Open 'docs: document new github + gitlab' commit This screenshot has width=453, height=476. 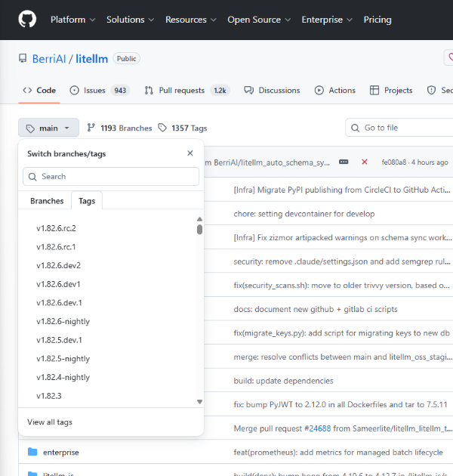(316, 309)
